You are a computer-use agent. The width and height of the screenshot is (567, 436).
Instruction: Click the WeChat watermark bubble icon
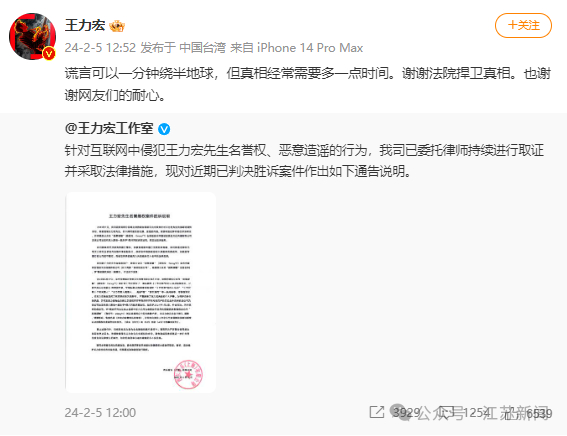coord(401,411)
